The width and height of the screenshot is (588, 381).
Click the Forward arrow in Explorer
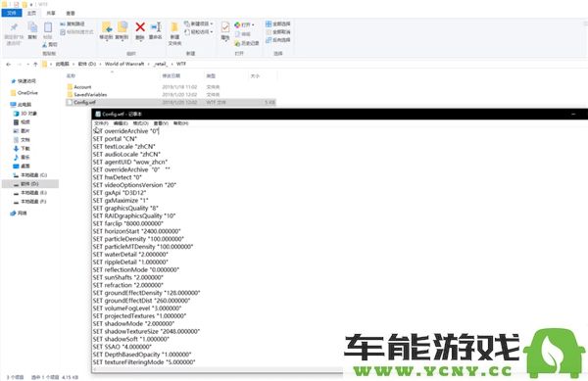[x=20, y=64]
